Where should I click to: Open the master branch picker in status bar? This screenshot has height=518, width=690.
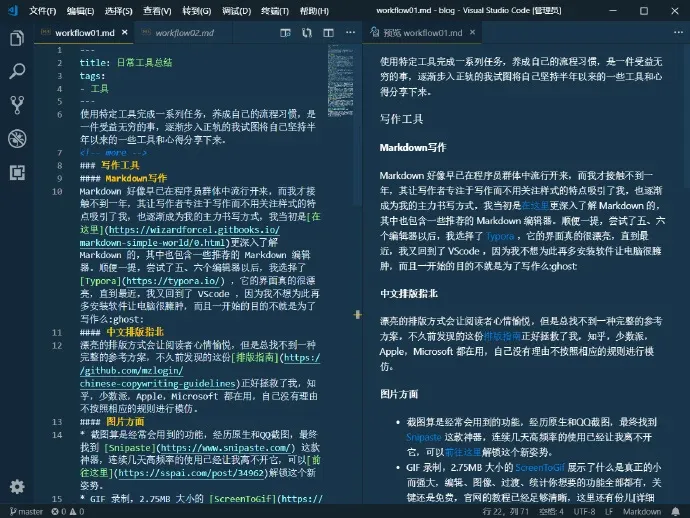click(25, 510)
